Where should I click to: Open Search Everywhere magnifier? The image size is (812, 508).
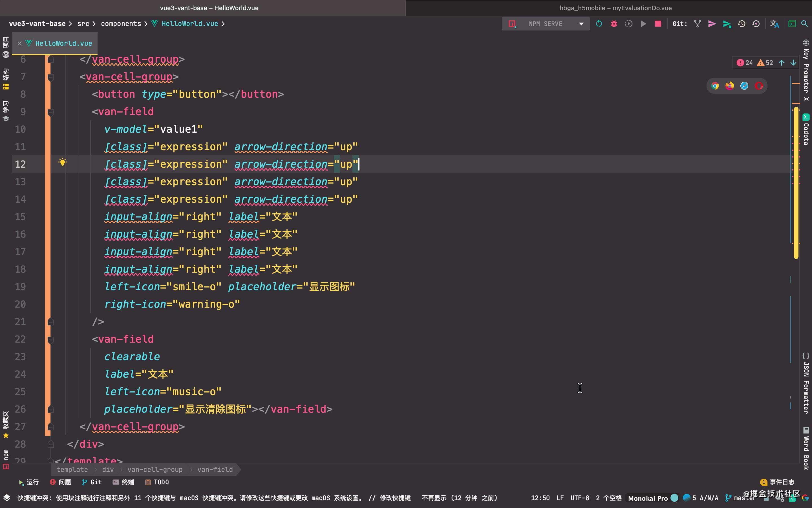click(x=804, y=24)
